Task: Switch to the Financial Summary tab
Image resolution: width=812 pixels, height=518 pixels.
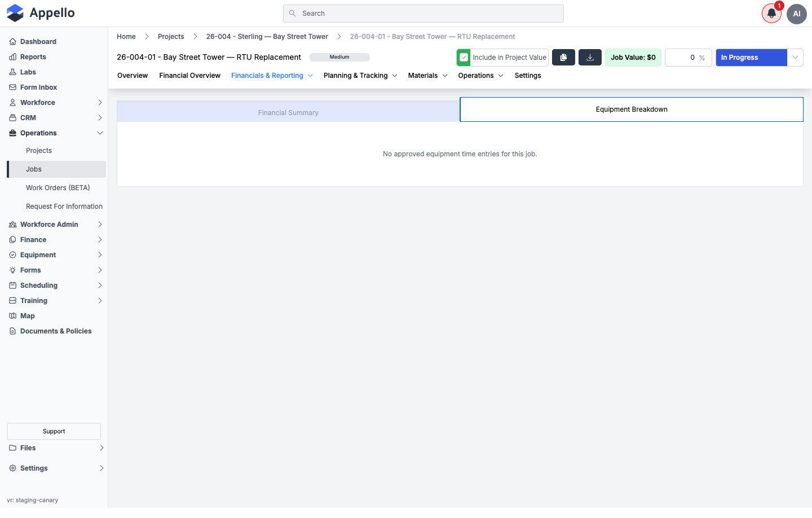Action: (288, 112)
